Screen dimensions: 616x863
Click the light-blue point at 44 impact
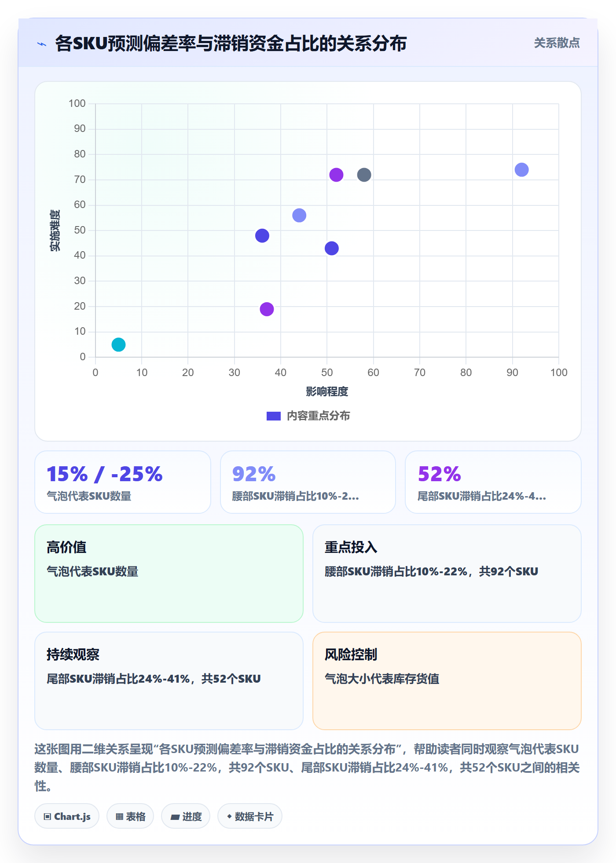click(299, 216)
